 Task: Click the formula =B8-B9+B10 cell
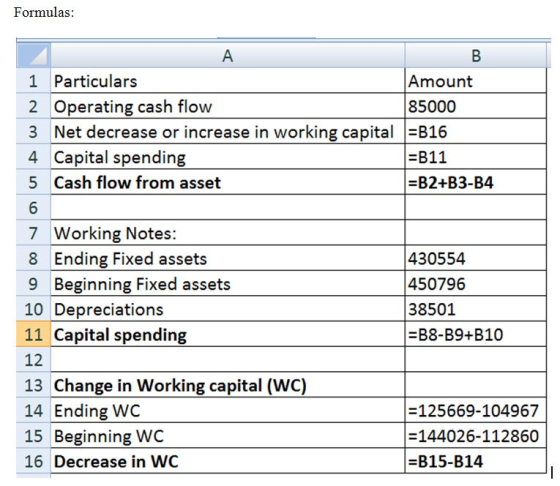(476, 334)
